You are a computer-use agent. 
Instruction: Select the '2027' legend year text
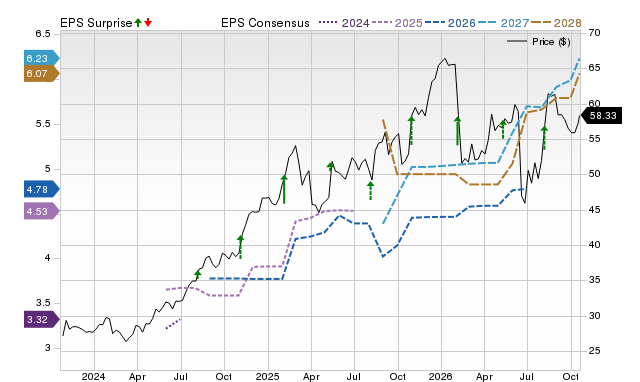(515, 23)
